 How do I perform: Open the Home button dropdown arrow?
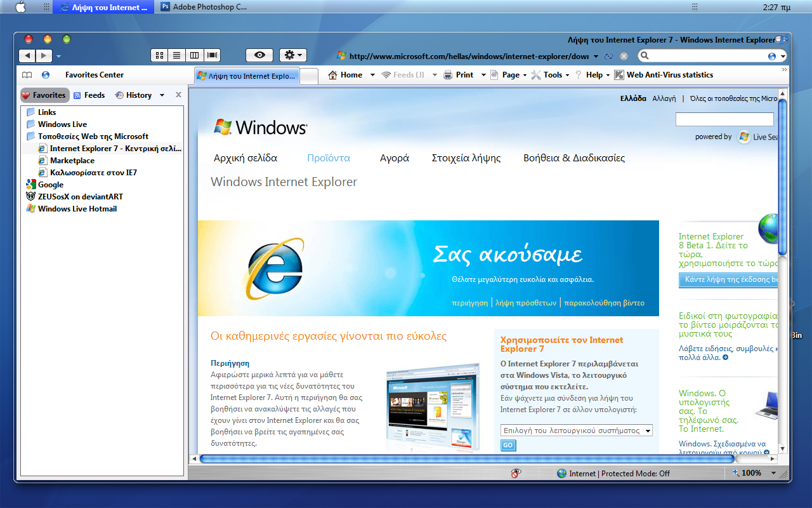(372, 75)
